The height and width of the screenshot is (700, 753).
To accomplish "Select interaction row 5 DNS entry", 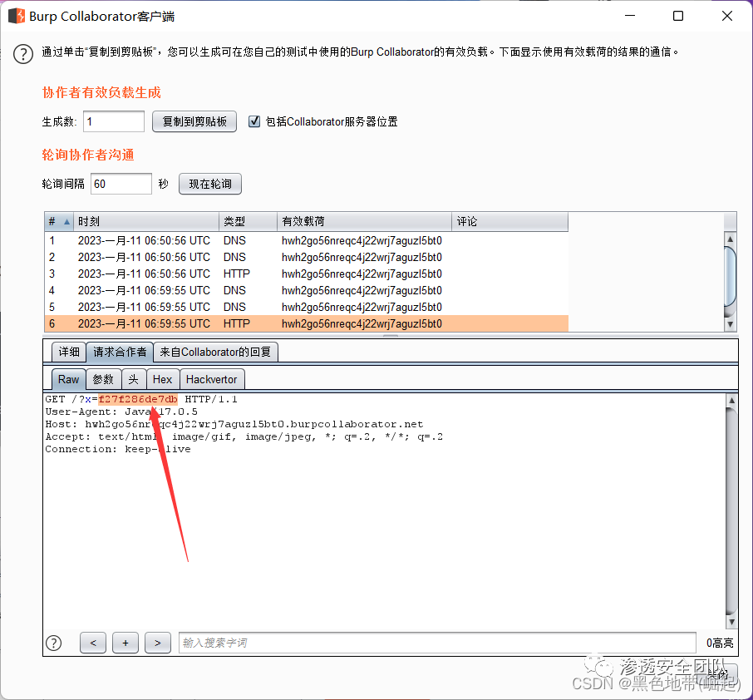I will pyautogui.click(x=307, y=307).
